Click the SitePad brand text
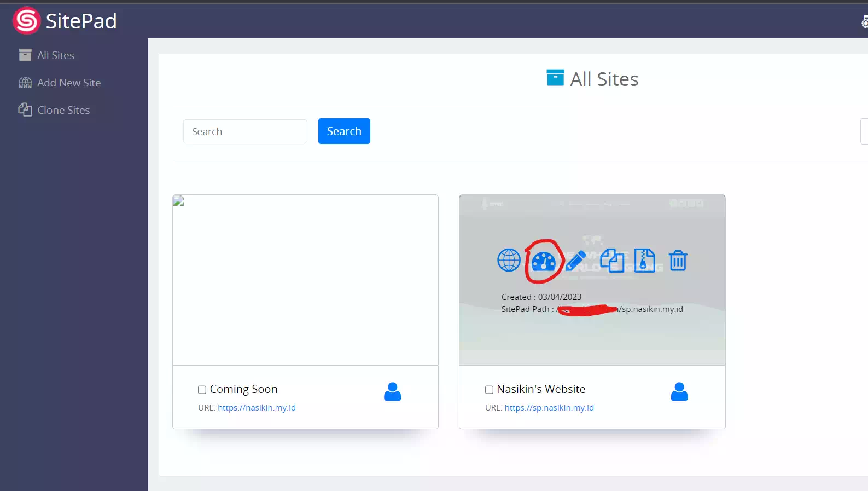This screenshot has width=868, height=491. click(81, 21)
